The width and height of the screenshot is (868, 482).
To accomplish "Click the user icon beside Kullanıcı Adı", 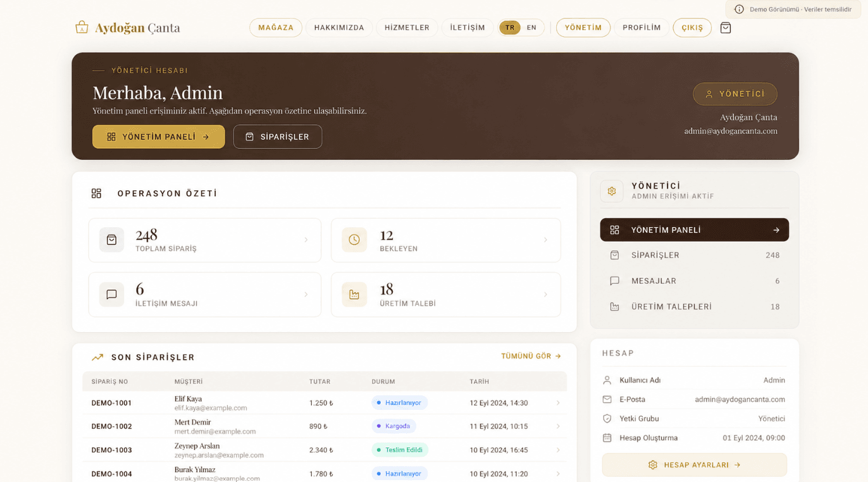I will tap(607, 380).
